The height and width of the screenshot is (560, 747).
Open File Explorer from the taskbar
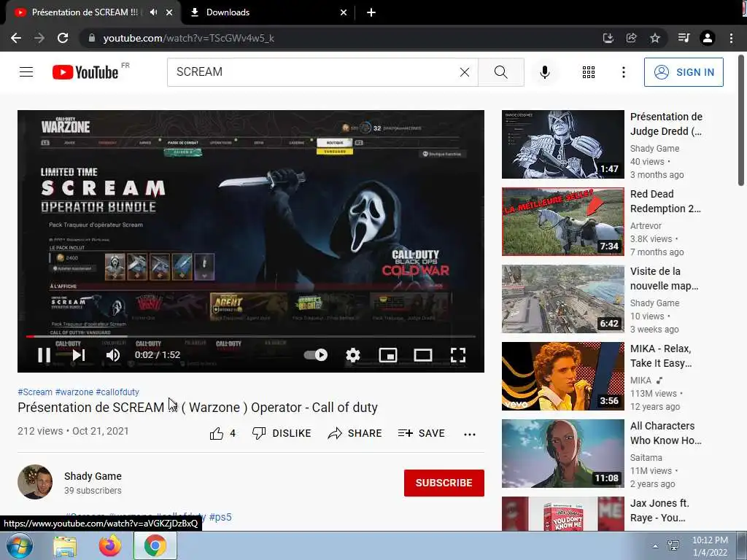65,545
